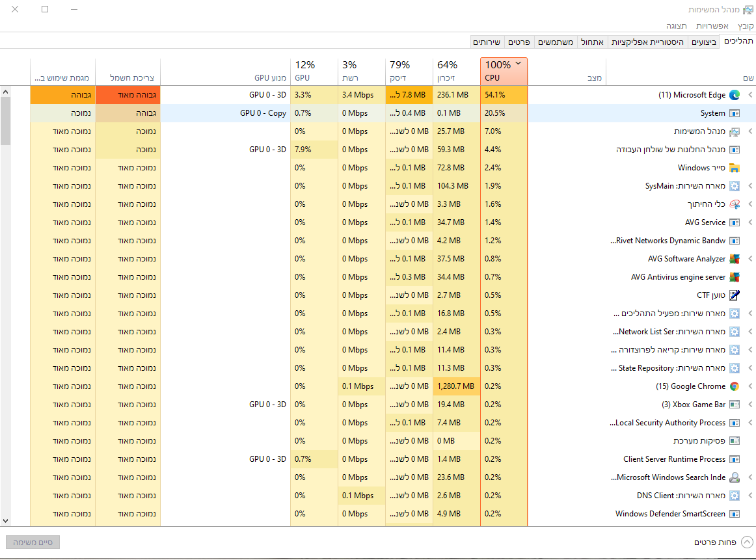Image resolution: width=756 pixels, height=560 pixels.
Task: Sort by the שם column header
Action: [681, 72]
